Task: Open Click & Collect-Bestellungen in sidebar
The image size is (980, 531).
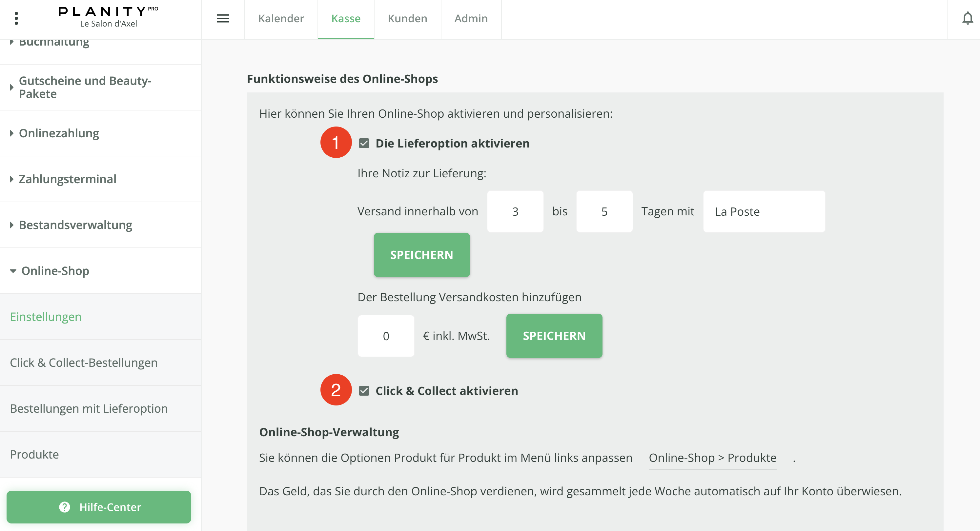Action: coord(84,363)
